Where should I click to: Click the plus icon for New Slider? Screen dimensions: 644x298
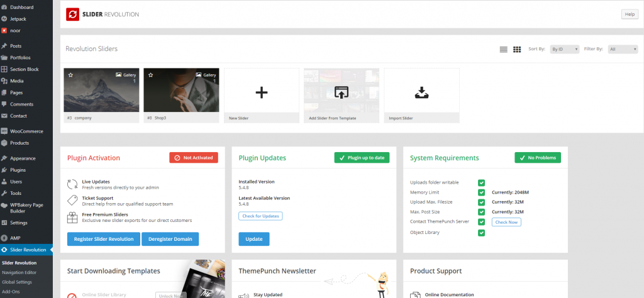[x=262, y=92]
